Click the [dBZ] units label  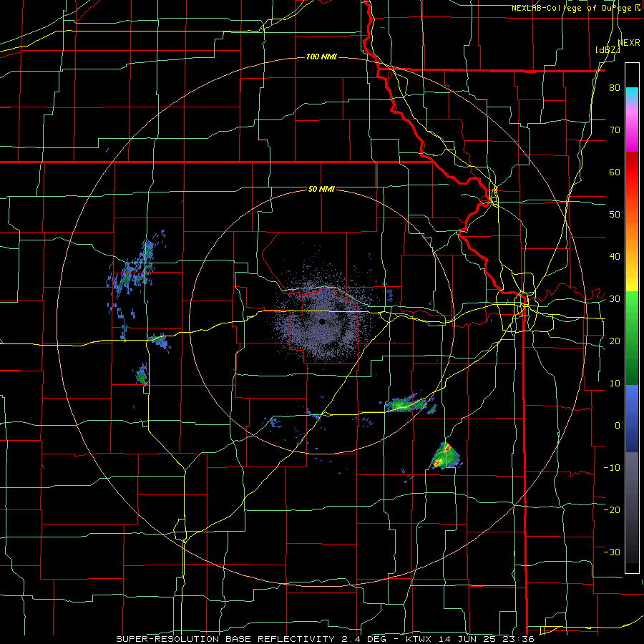[608, 49]
